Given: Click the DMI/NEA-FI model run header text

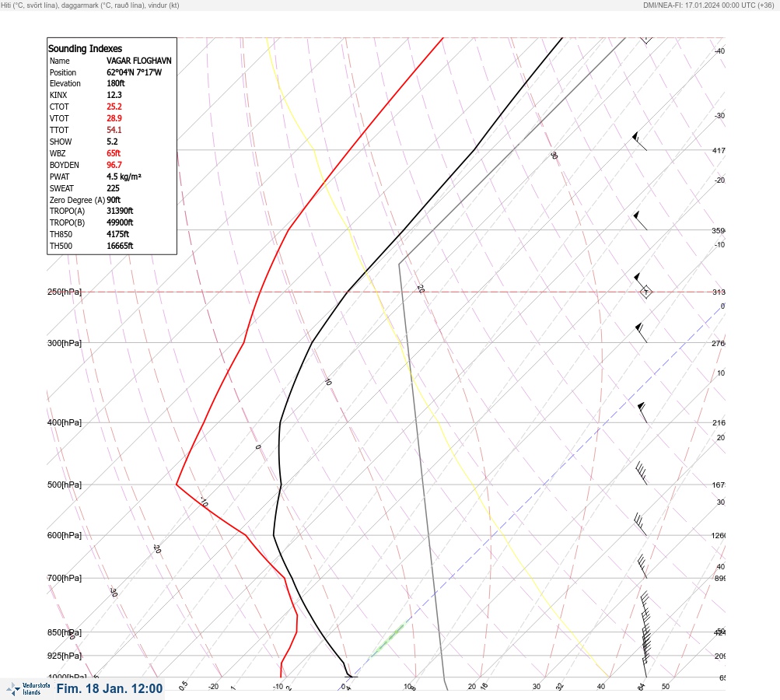Looking at the screenshot, I should [708, 5].
